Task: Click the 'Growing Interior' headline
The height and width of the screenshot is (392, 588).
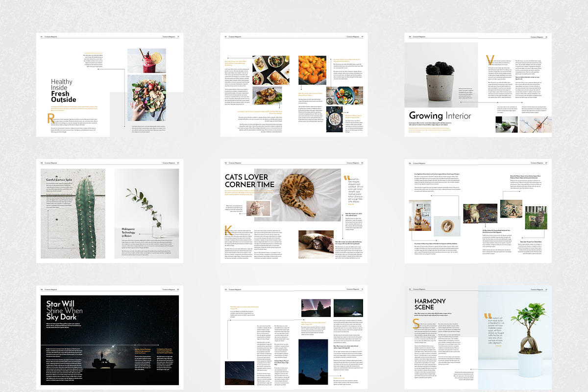Action: (x=440, y=116)
